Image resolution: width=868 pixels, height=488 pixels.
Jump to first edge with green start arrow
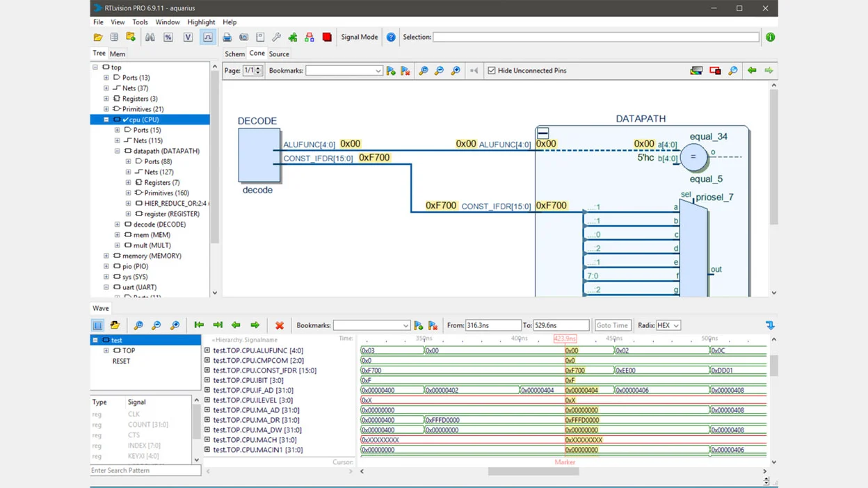[x=199, y=325]
